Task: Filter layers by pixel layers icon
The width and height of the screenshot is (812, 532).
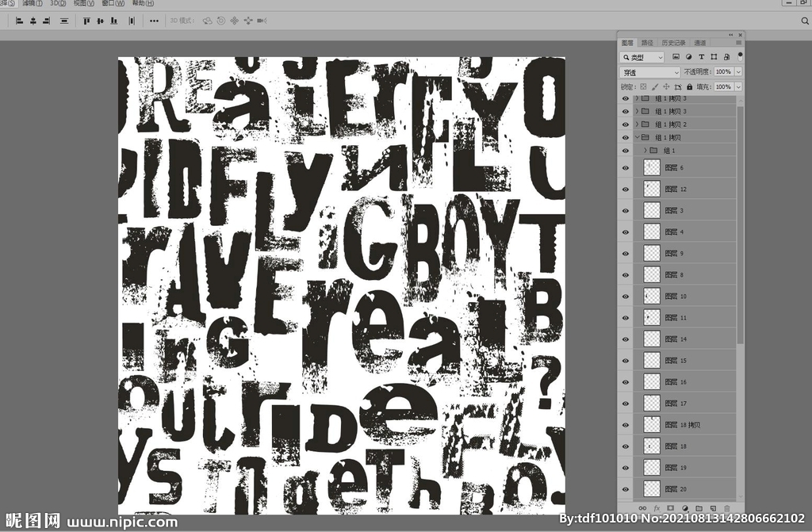Action: (x=676, y=57)
